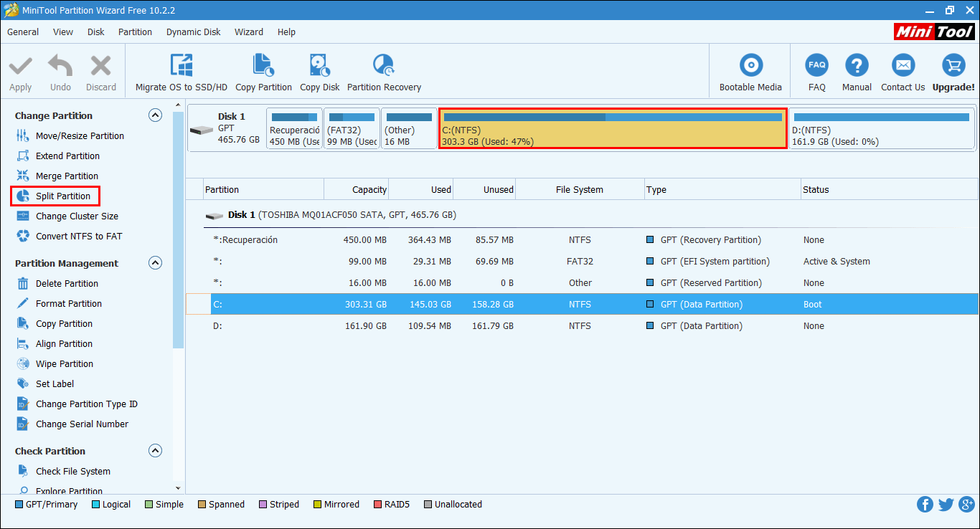The height and width of the screenshot is (529, 980).
Task: Select Move/Resize Partition action
Action: pyautogui.click(x=70, y=135)
